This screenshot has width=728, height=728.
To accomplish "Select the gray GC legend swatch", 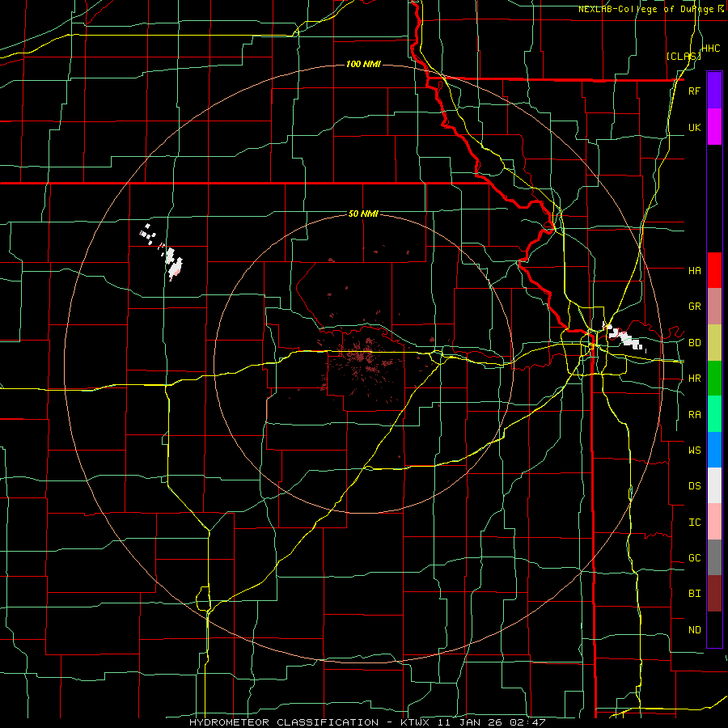I will [x=714, y=557].
